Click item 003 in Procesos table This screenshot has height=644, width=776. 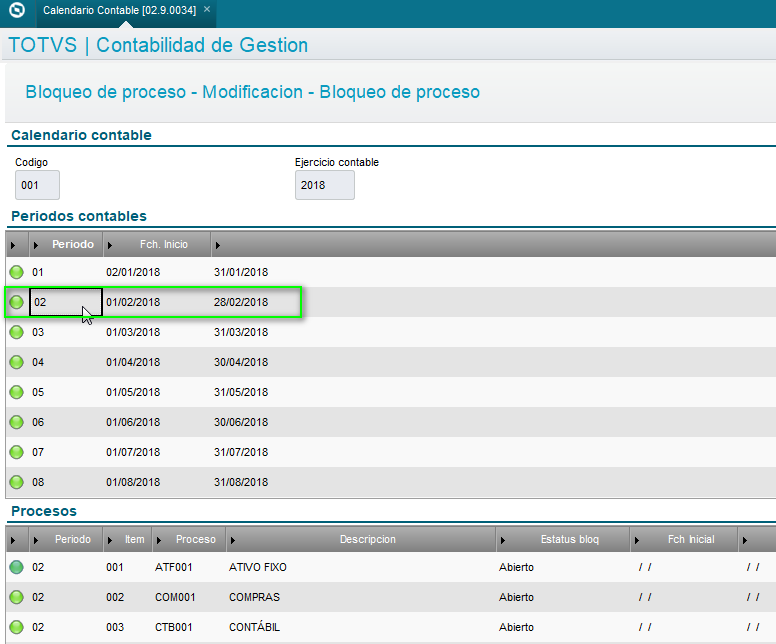pos(114,627)
